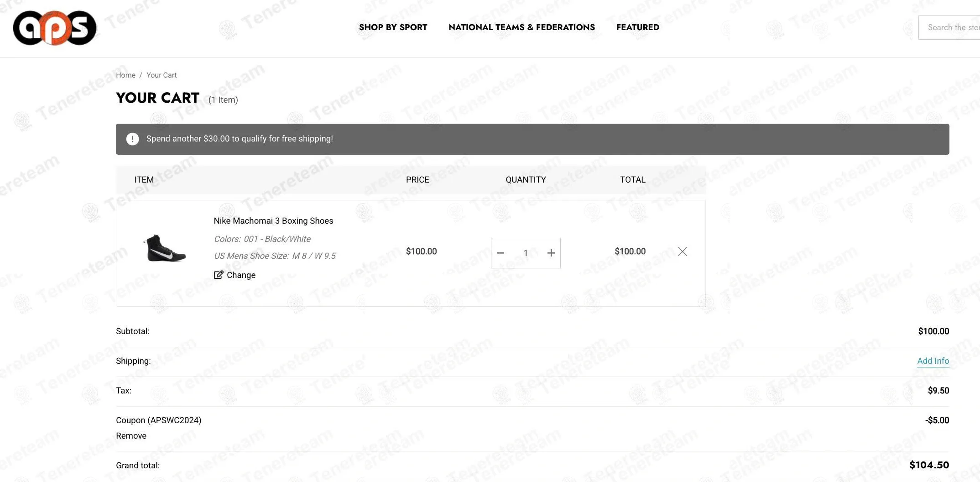Click the quantity number field

526,253
